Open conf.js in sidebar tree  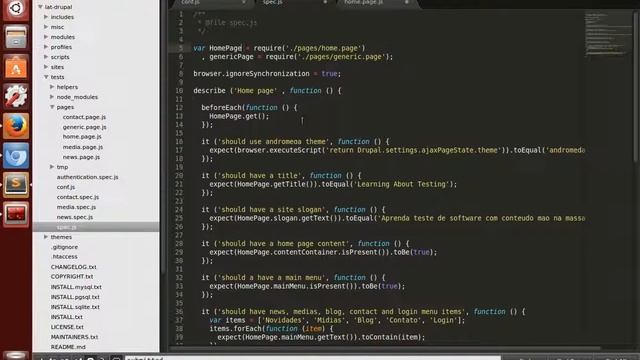(x=66, y=187)
